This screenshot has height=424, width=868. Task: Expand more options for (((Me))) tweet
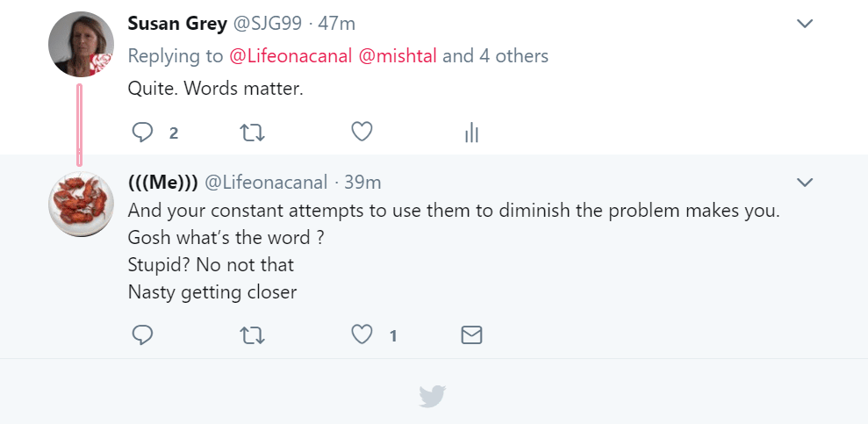click(804, 183)
